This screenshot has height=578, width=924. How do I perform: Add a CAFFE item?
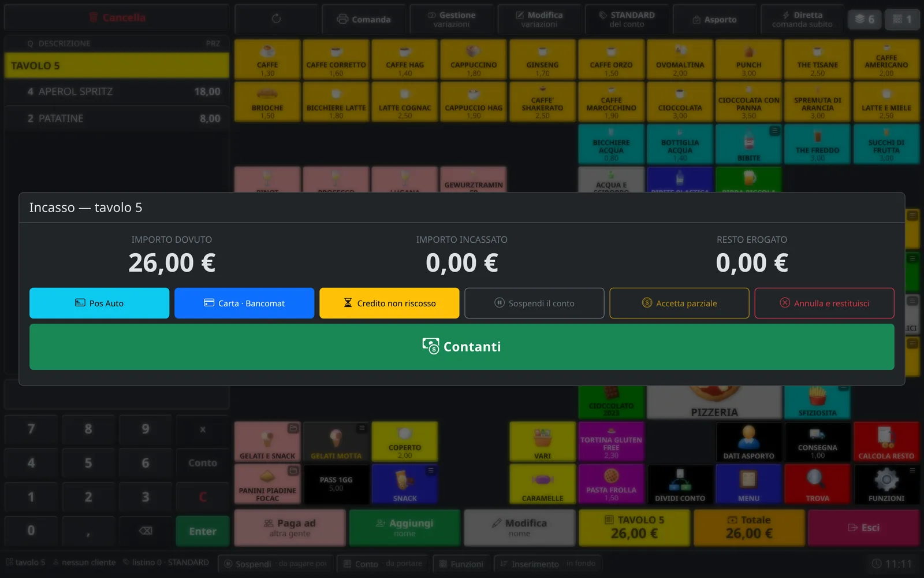pos(267,59)
